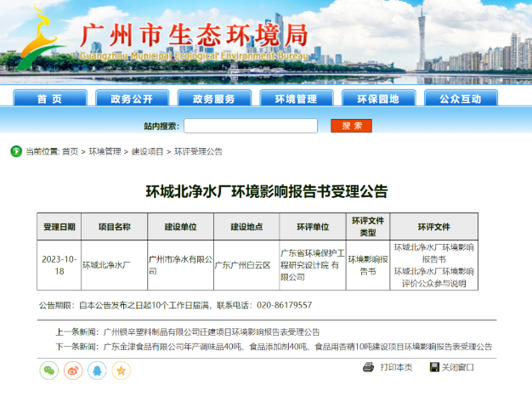Click the 打印本页 link
The image size is (532, 402).
pos(396,367)
